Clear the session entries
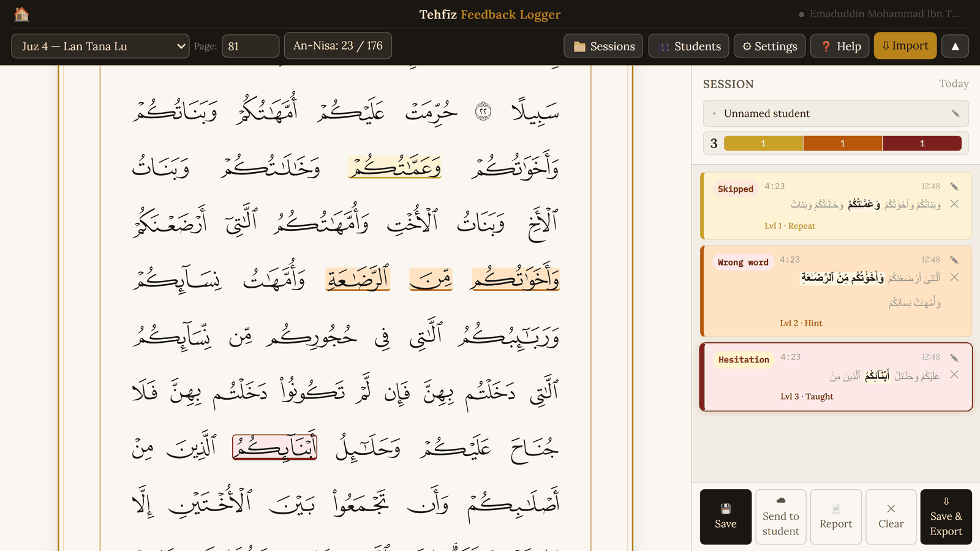The image size is (980, 551). (891, 517)
